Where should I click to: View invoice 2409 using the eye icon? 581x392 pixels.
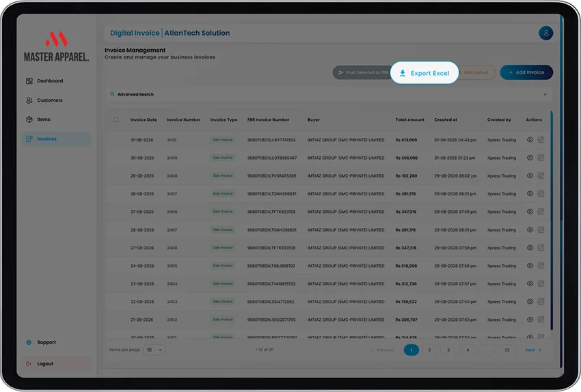[530, 158]
